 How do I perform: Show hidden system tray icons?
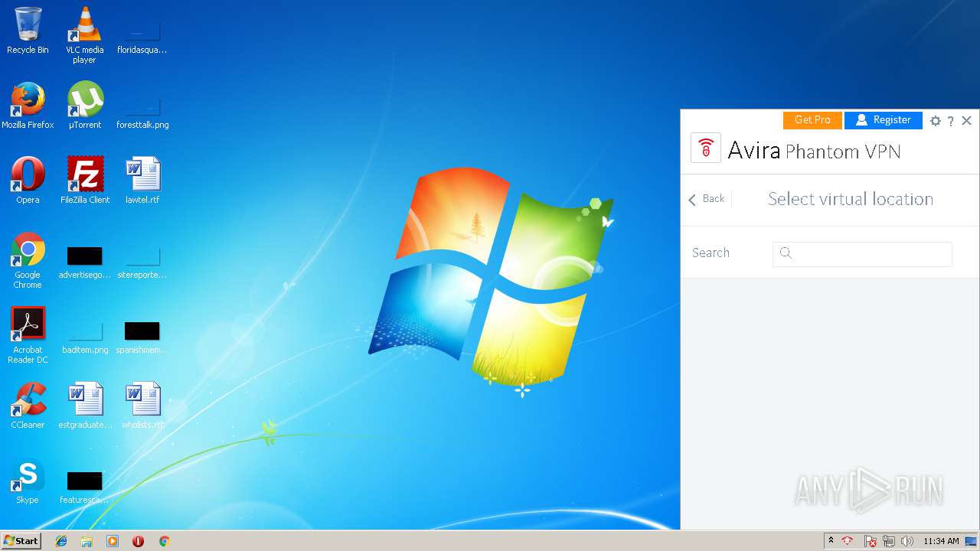click(831, 541)
